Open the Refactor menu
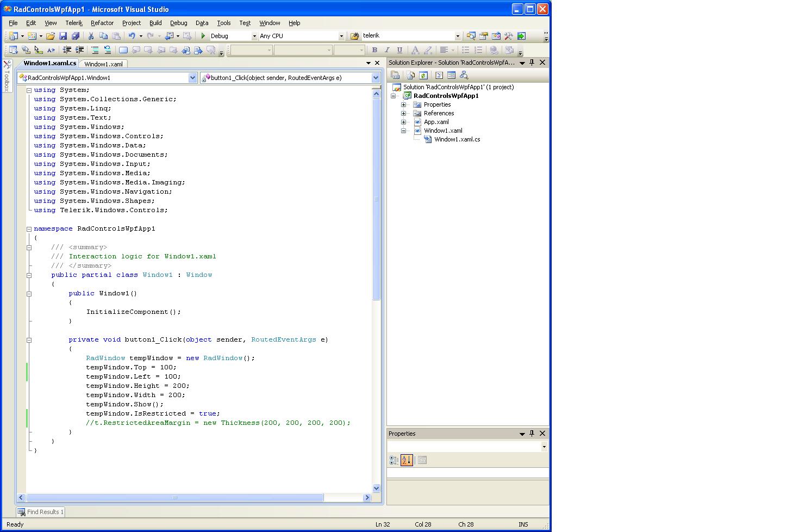 [x=102, y=23]
